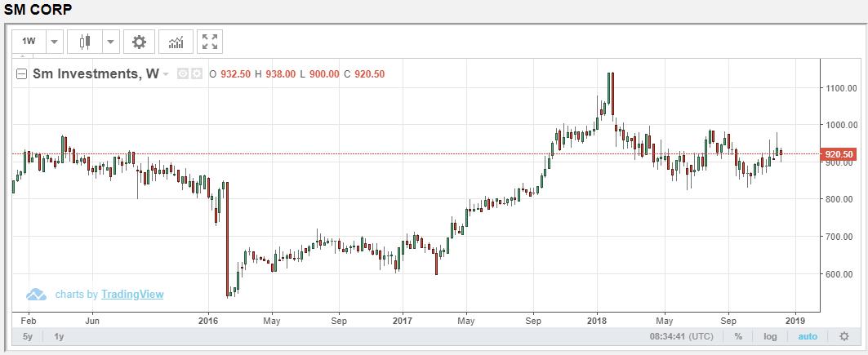Expand the interval dropdown arrow next to 1W
Screen dimensions: 868x355
(x=54, y=42)
